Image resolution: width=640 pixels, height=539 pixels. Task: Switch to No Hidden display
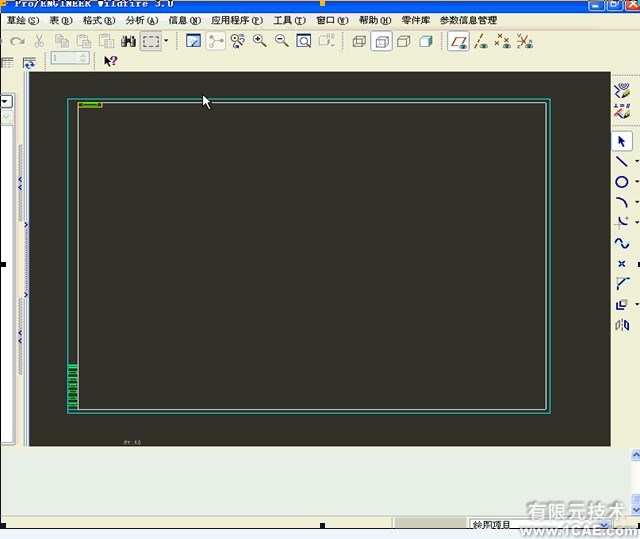(x=404, y=41)
